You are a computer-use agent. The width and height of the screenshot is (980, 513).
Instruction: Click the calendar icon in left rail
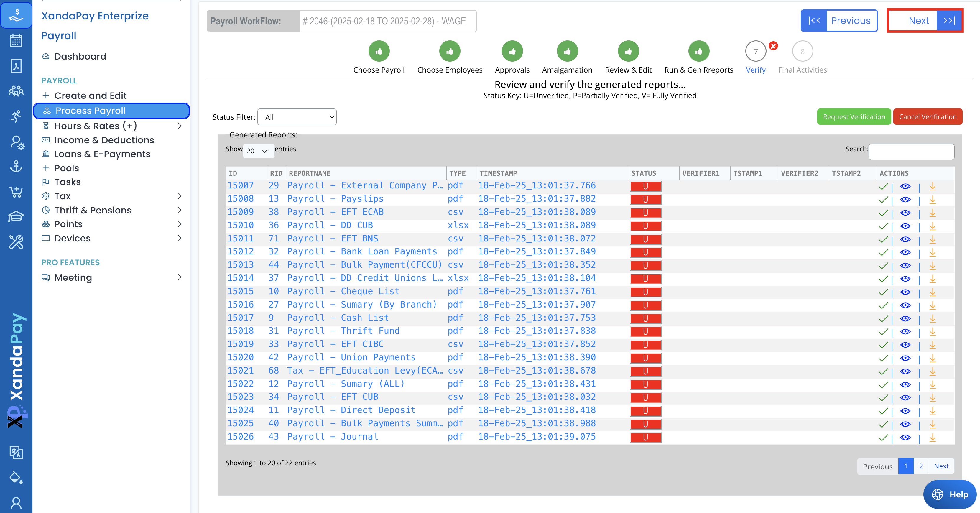(16, 41)
